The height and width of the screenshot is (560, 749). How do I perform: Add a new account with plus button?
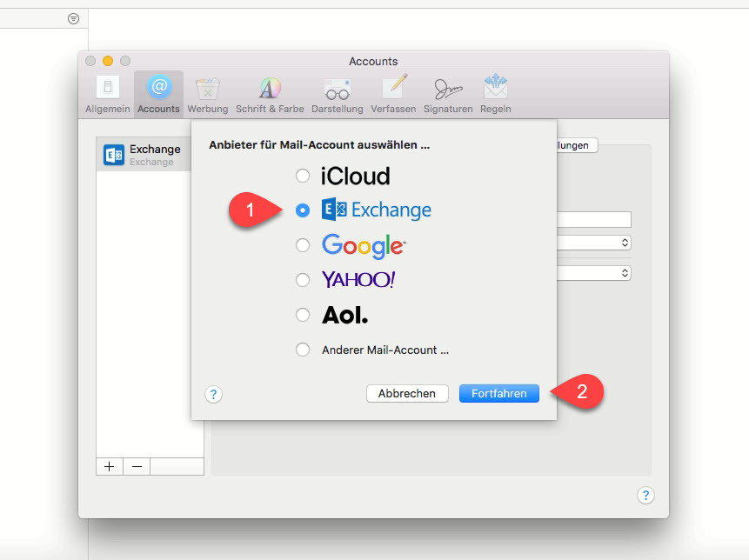[x=110, y=466]
